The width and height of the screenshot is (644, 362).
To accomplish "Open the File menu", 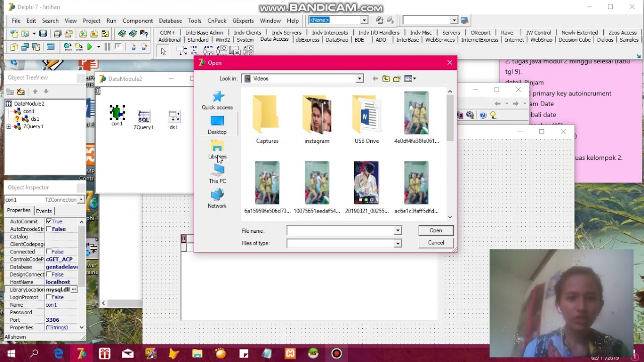I will tap(16, 21).
